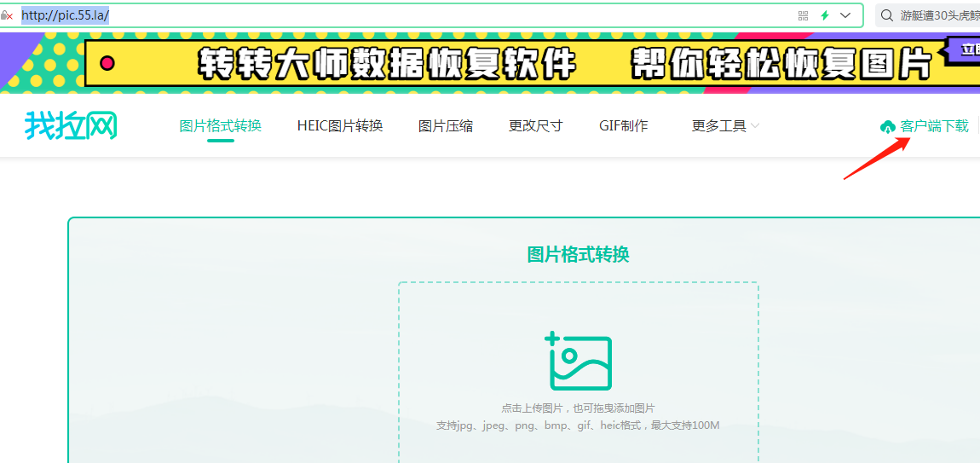This screenshot has width=980, height=463.
Task: Click the 找拉网 site logo
Action: [x=72, y=125]
